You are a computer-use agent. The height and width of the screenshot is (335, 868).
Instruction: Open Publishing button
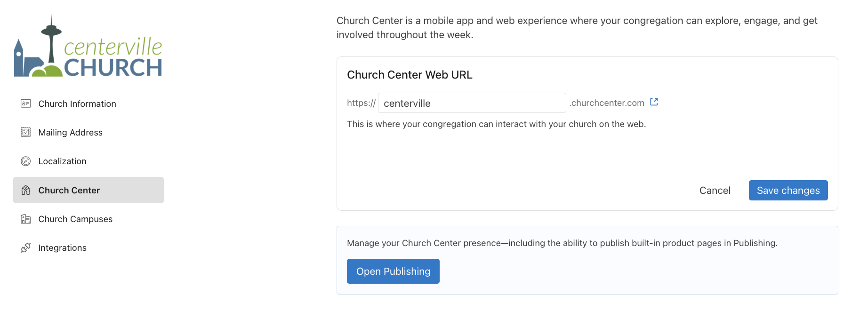click(393, 271)
